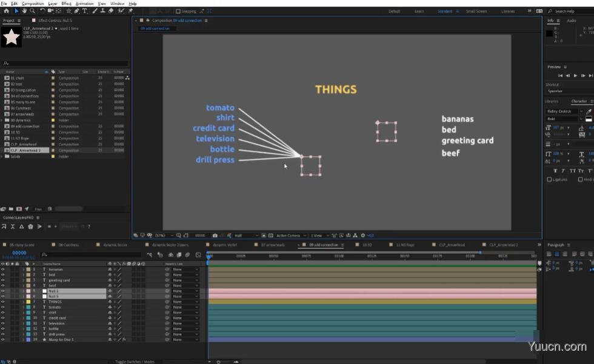The height and width of the screenshot is (364, 594).
Task: Click Toggle Switches / Modes button
Action: (135, 362)
